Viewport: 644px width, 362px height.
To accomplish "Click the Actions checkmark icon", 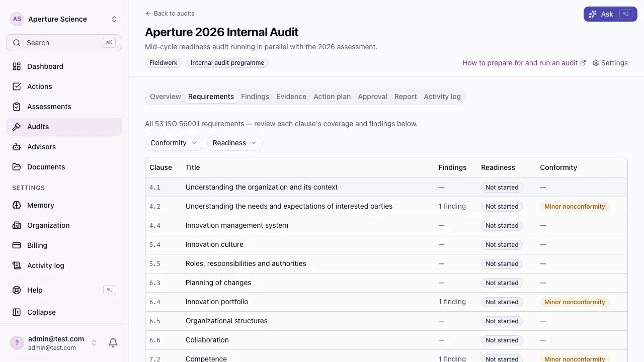I will click(x=17, y=86).
